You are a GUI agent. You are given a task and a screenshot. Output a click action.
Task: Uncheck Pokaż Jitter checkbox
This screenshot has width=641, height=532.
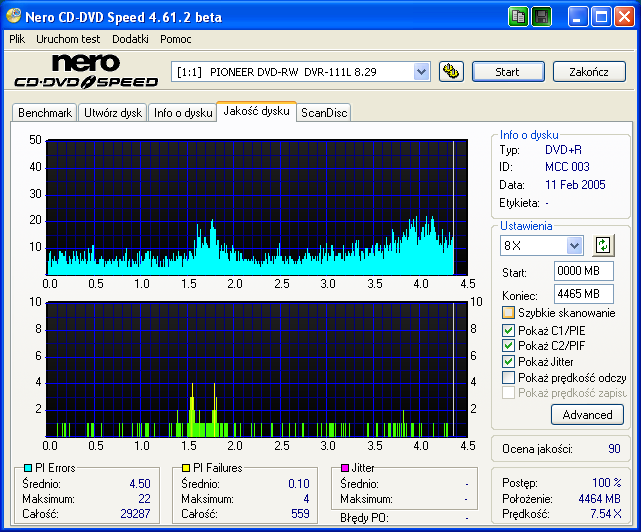(508, 362)
